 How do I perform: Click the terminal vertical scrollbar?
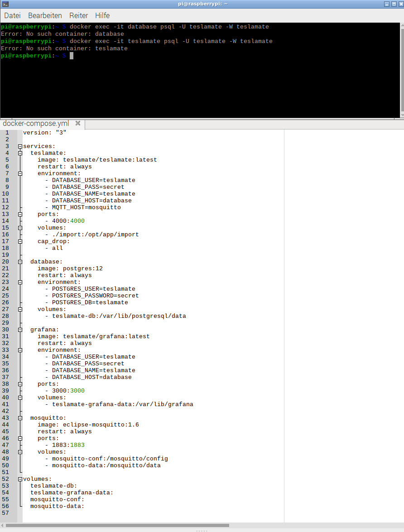tap(402, 70)
